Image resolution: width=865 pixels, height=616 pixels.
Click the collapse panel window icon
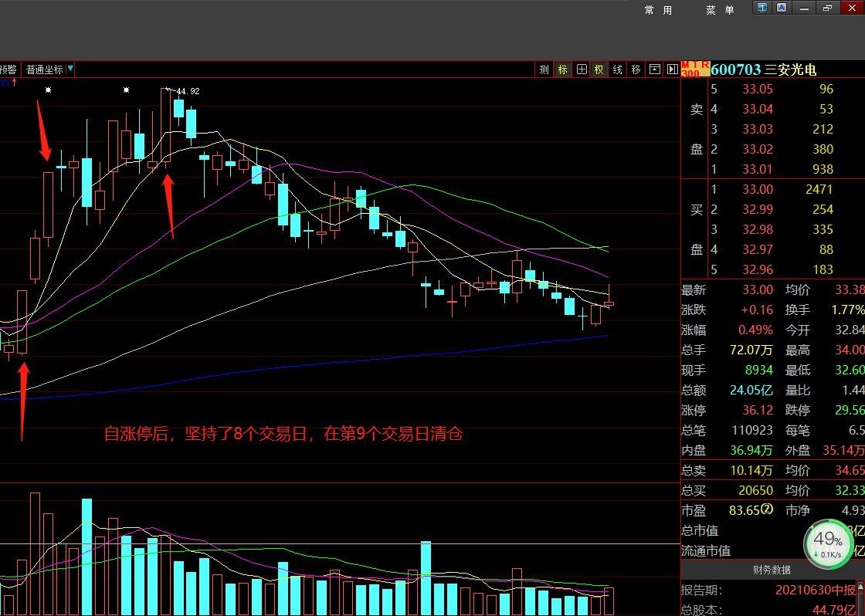tap(654, 69)
